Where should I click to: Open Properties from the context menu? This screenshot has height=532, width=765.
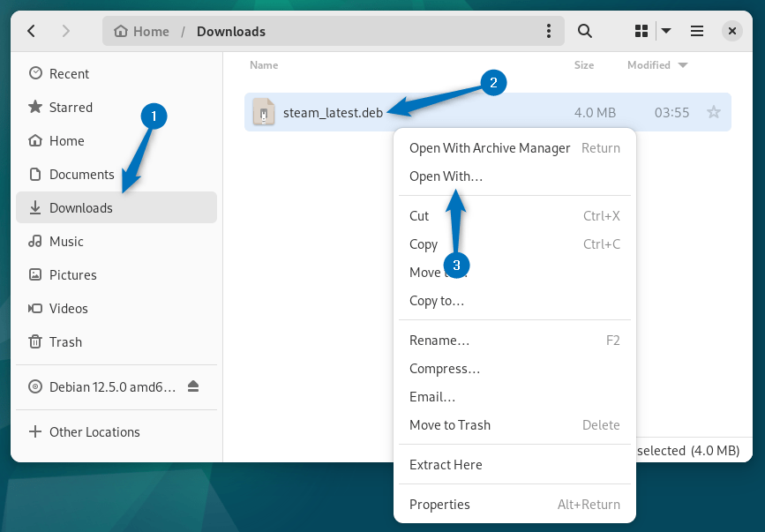pyautogui.click(x=439, y=505)
